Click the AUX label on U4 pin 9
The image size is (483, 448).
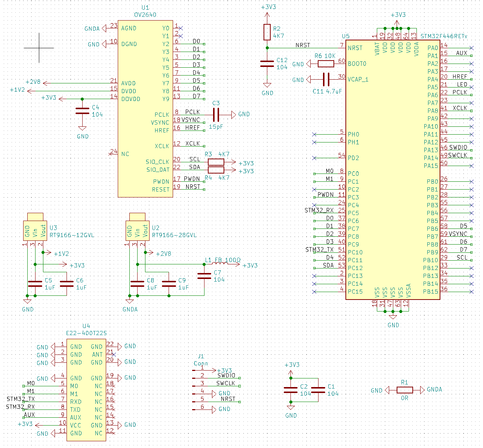coord(29,415)
